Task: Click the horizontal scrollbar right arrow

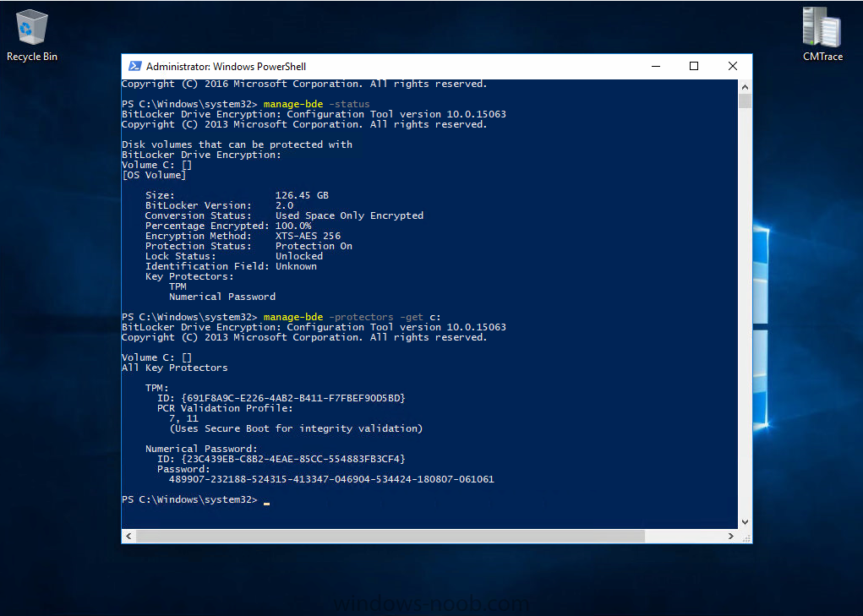Action: [x=731, y=536]
